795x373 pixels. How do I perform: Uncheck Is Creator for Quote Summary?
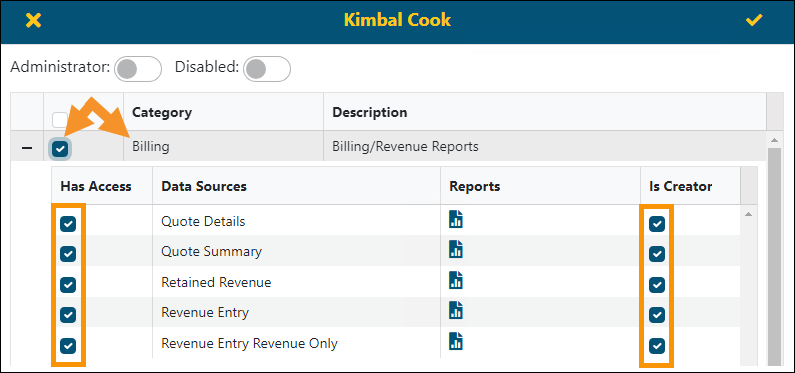(657, 253)
